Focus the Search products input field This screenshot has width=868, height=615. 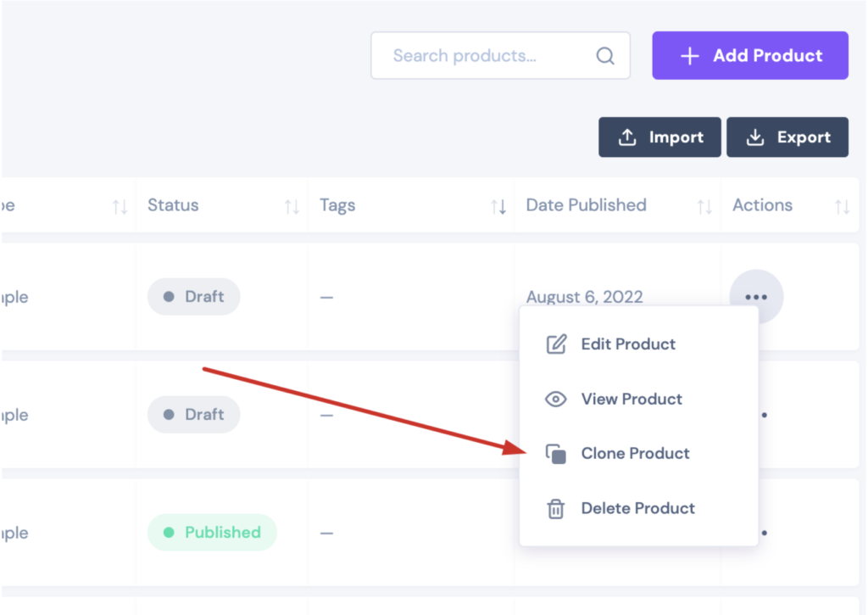[x=500, y=55]
